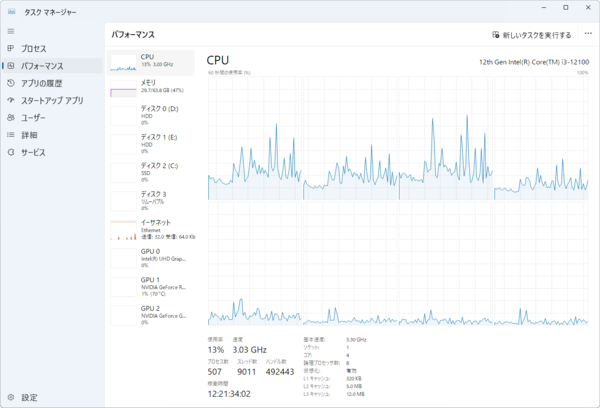Open 詳細 (Details) page
This screenshot has width=600, height=408.
pyautogui.click(x=52, y=135)
